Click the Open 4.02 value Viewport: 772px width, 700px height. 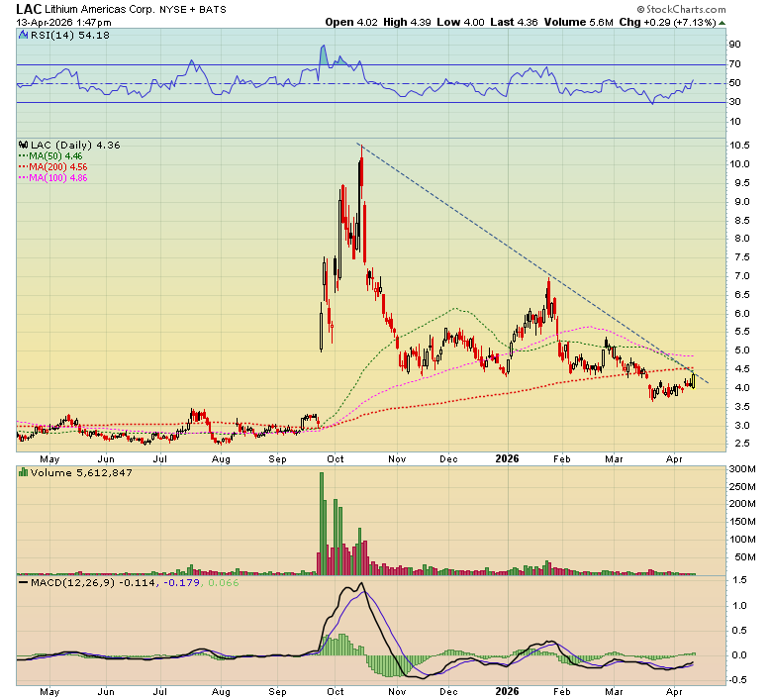tap(351, 22)
